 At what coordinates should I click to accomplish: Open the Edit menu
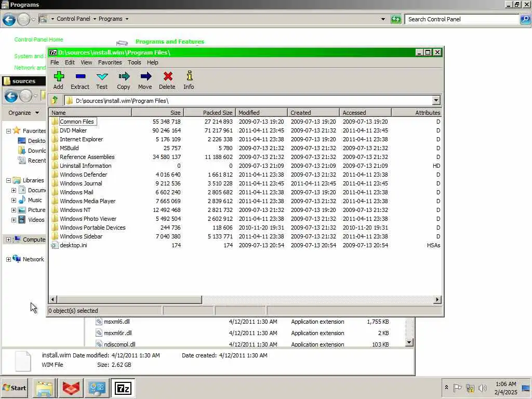[x=70, y=62]
